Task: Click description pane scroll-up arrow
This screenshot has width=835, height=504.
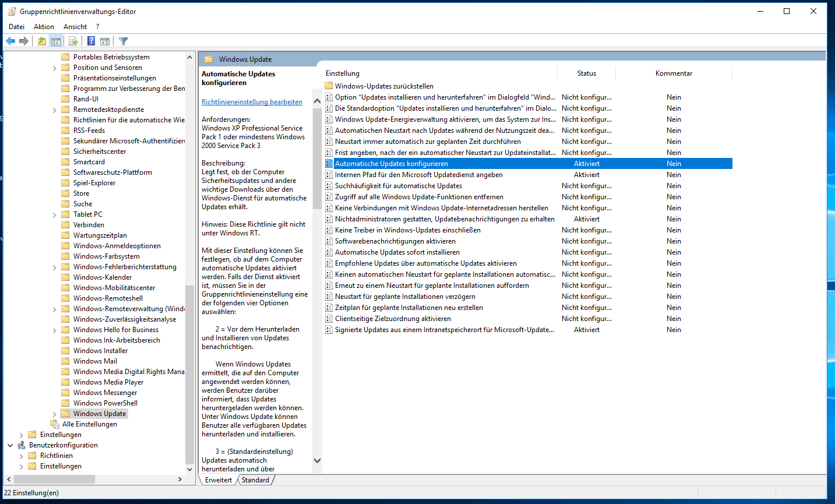Action: coord(317,101)
